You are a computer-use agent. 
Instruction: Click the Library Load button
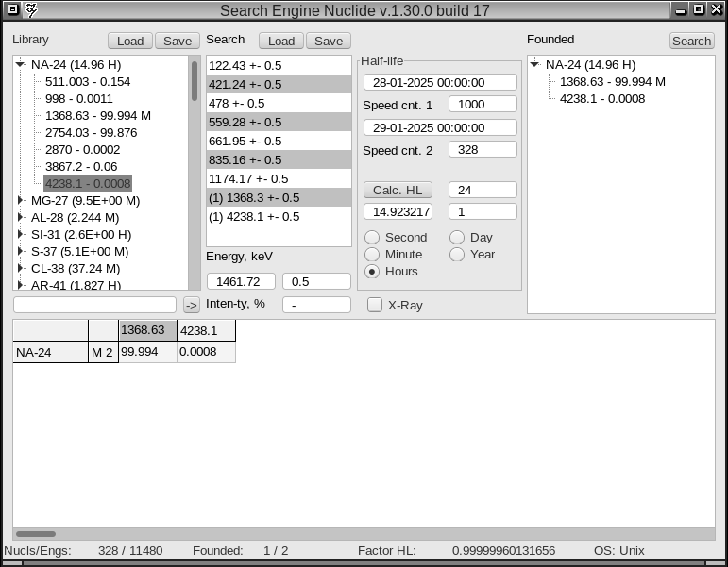coord(129,41)
